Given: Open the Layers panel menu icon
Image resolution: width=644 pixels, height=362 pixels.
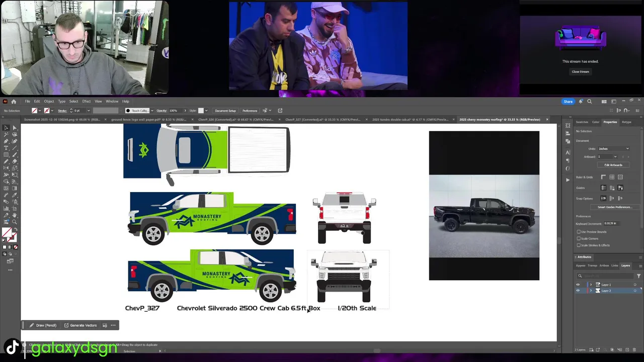Looking at the screenshot, I should 640,266.
